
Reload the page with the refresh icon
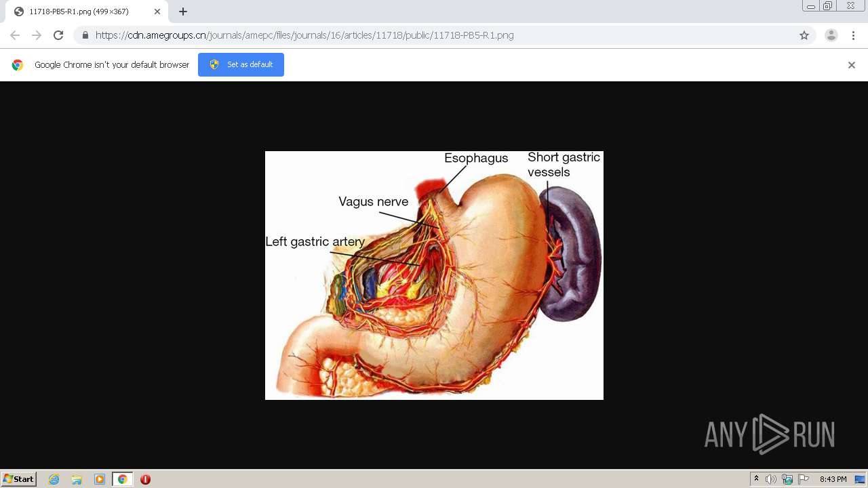coord(58,35)
